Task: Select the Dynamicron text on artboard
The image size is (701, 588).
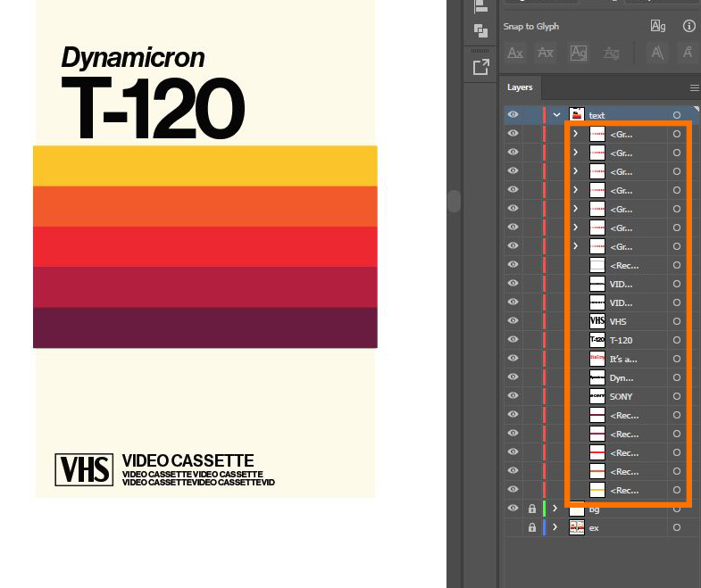Action: coord(133,58)
